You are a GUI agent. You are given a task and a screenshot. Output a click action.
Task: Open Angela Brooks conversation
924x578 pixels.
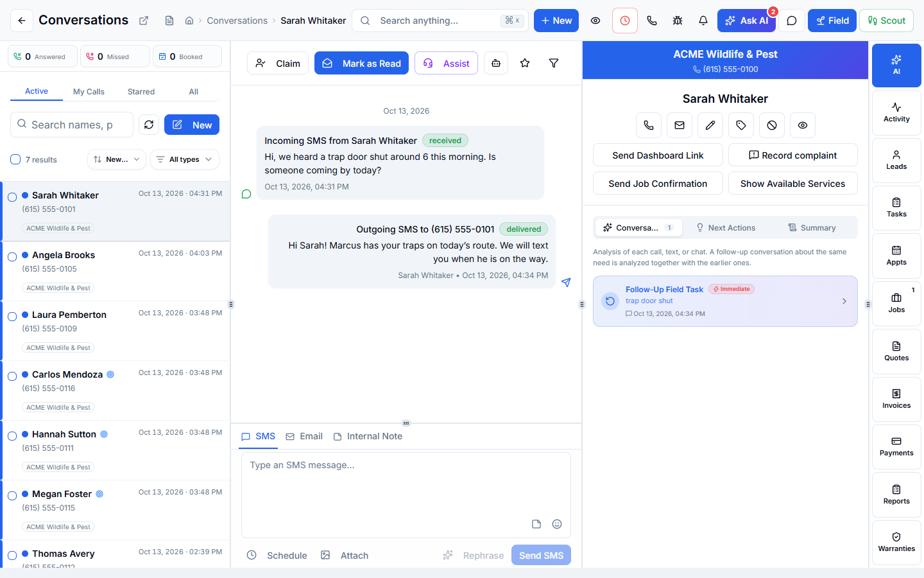click(116, 271)
